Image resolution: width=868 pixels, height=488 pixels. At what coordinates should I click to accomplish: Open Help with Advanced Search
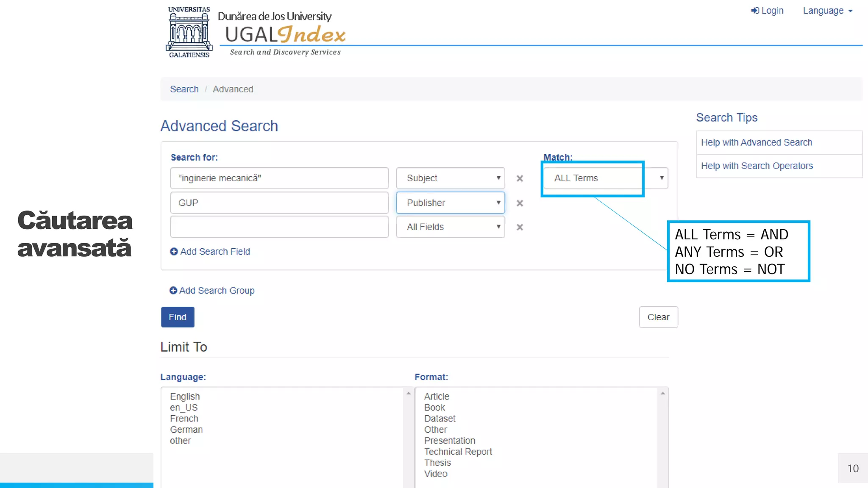pos(757,143)
